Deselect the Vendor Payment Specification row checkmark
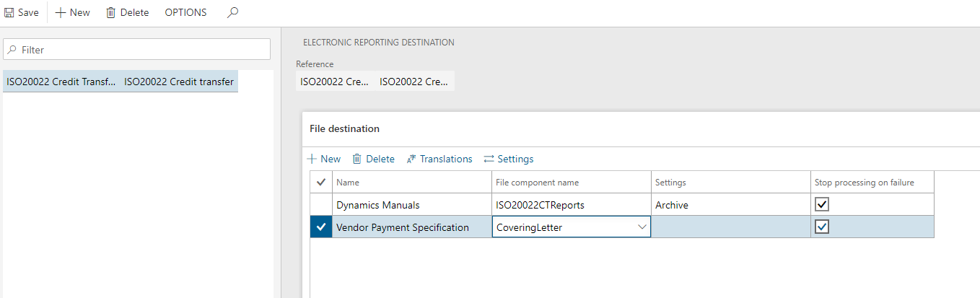 coord(321,227)
